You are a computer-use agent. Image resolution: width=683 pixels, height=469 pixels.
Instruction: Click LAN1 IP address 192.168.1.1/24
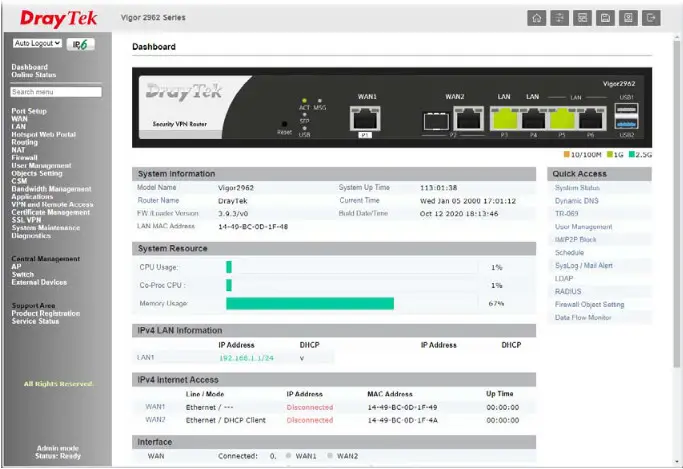246,358
